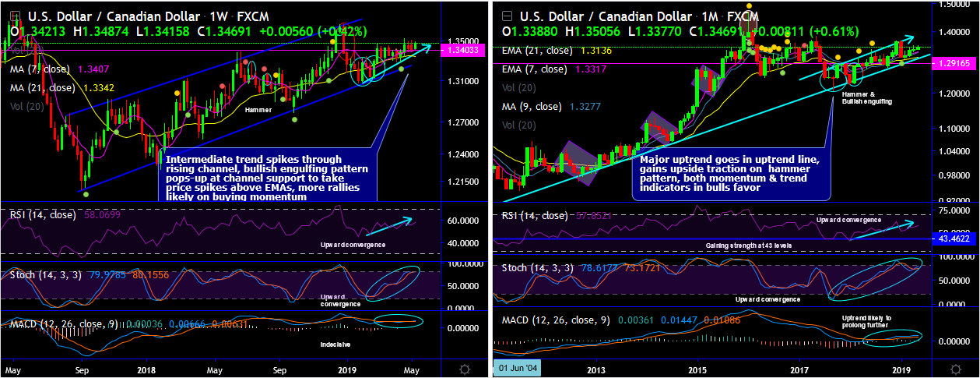The width and height of the screenshot is (980, 378).
Task: Click 2018 on the weekly time axis
Action: pyautogui.click(x=146, y=369)
